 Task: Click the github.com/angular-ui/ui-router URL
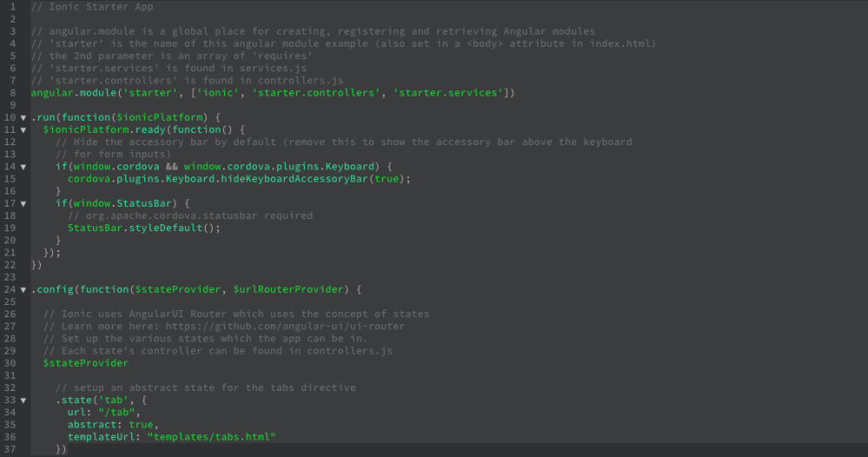coord(285,327)
